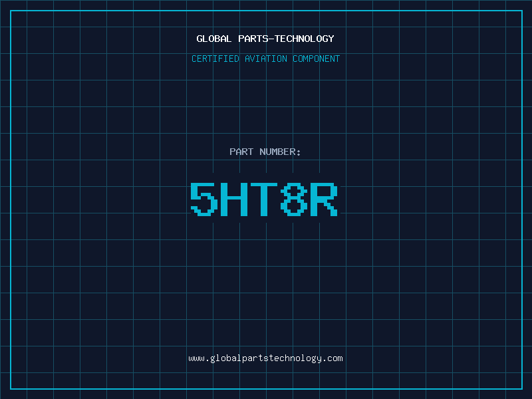532x399 pixels.
Task: Click the GLOBAL PARTS-TECHNOLOGY heading
Action: pyautogui.click(x=265, y=39)
